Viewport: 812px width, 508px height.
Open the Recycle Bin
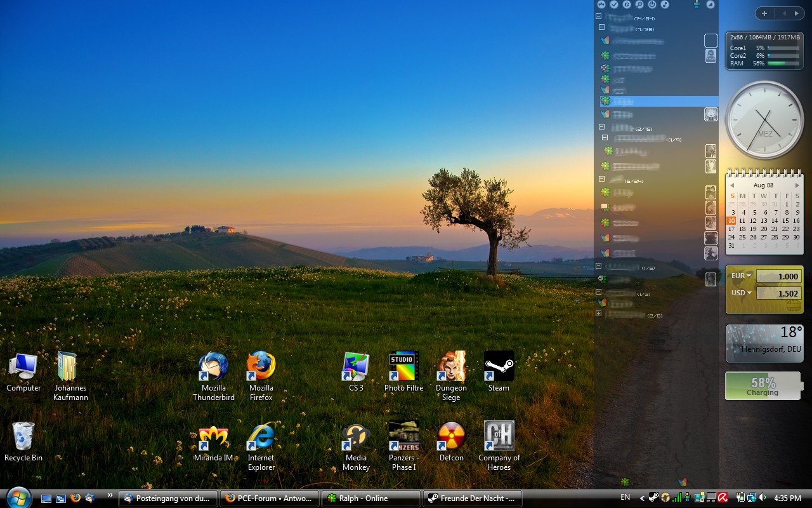[23, 437]
